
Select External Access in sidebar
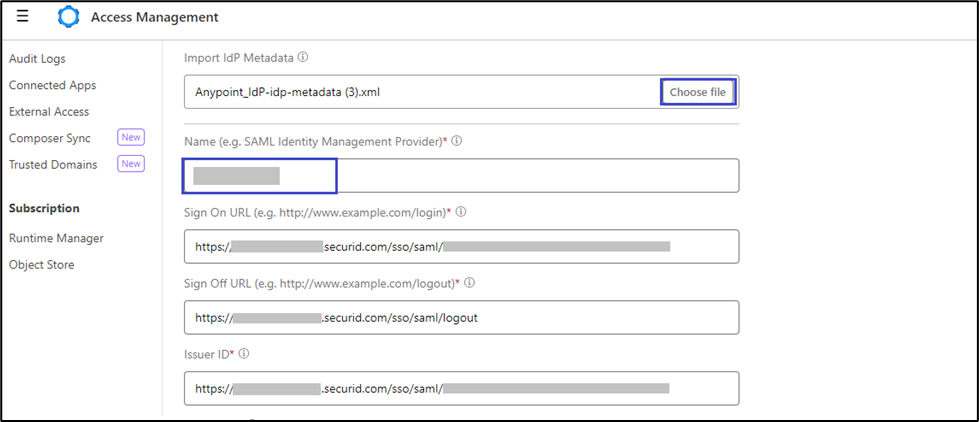click(49, 112)
